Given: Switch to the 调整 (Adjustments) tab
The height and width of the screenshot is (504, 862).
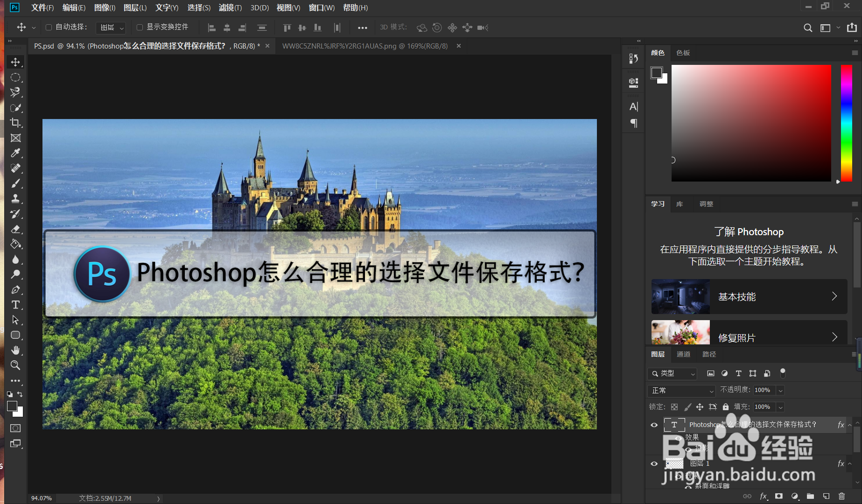Looking at the screenshot, I should [706, 204].
